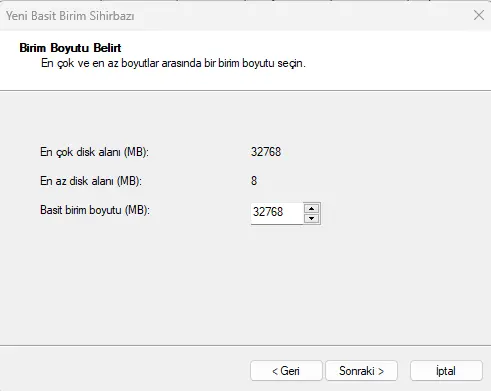This screenshot has height=391, width=491.
Task: Close the Yeni Basit Birim Sihirbazı window
Action: pyautogui.click(x=479, y=15)
